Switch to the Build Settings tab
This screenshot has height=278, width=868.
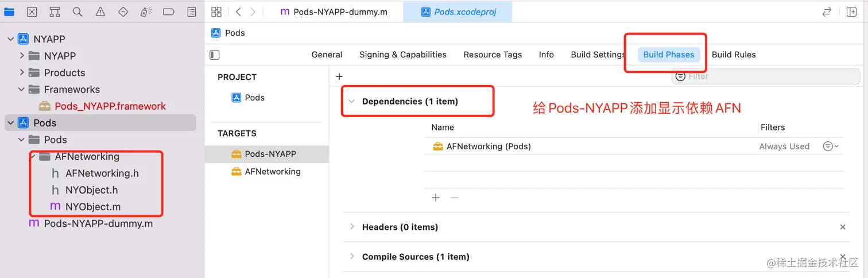click(597, 55)
